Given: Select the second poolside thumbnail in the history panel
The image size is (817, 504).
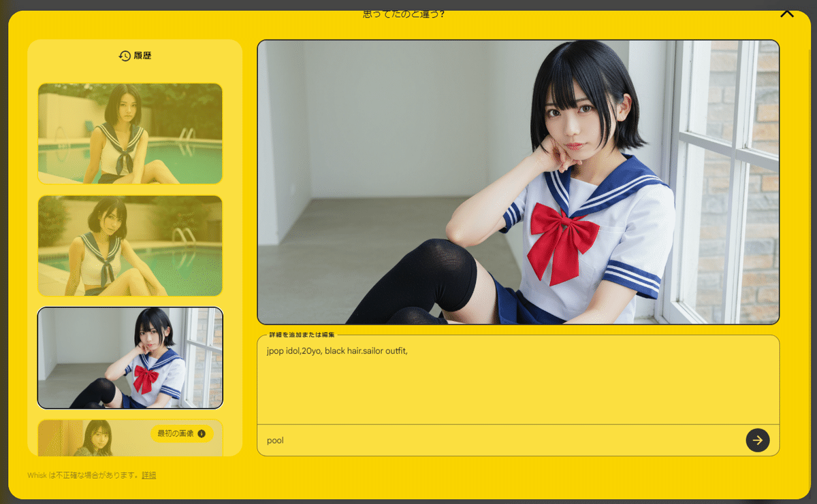Looking at the screenshot, I should tap(129, 246).
